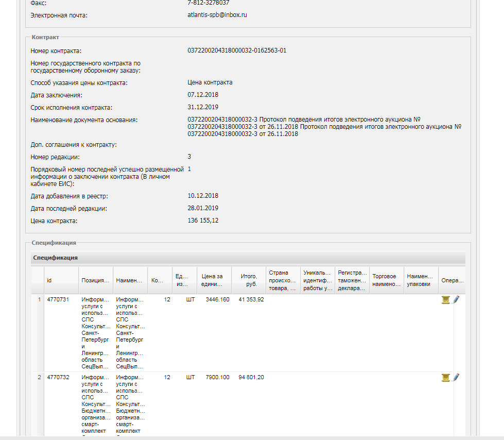This screenshot has width=504, height=440.
Task: Click the Уникальный идентификатор работы column header
Action: [317, 280]
